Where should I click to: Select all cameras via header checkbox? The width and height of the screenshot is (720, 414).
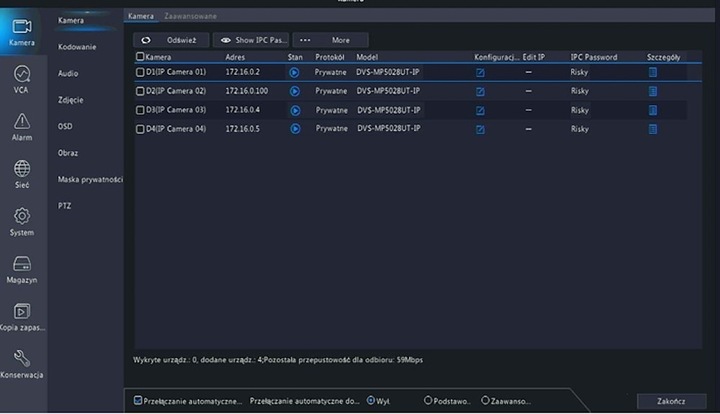[x=140, y=57]
